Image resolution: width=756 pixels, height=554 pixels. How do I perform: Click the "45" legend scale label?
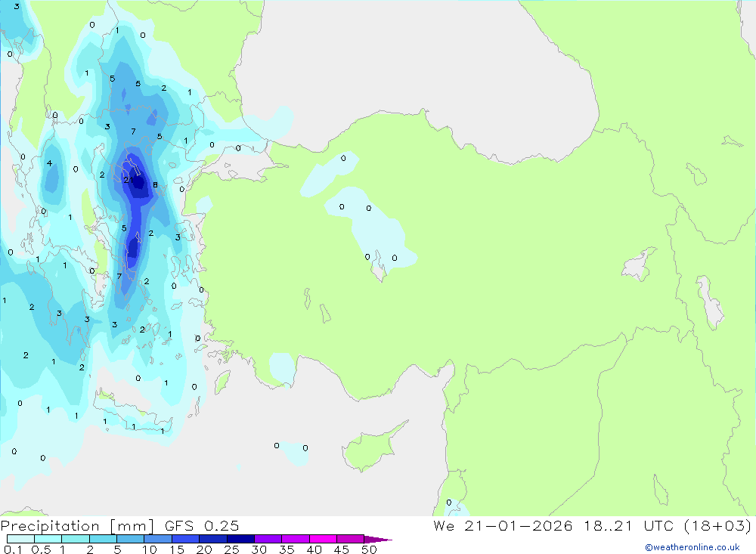(342, 549)
